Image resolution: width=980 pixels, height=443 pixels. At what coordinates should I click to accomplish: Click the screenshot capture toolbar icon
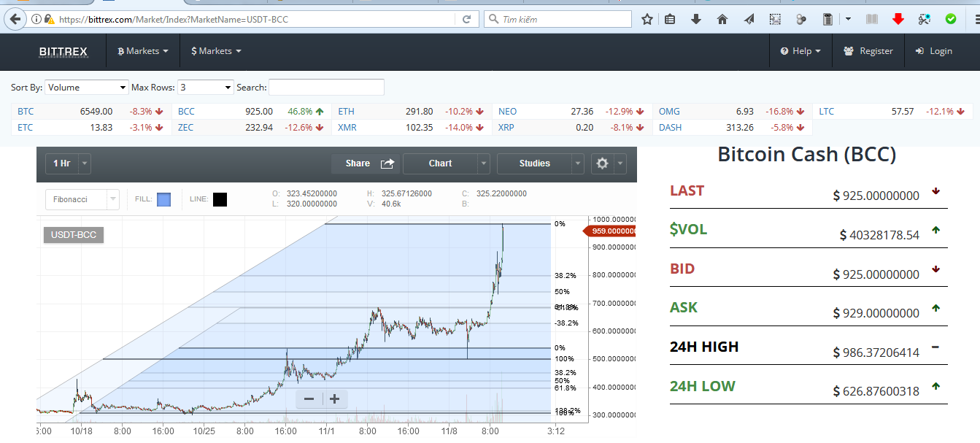tap(775, 19)
